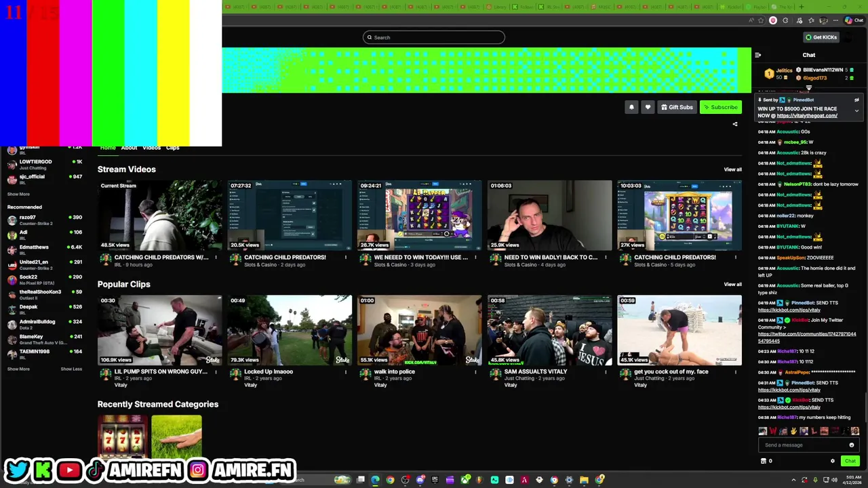The width and height of the screenshot is (868, 488).
Task: Switch to the About tab
Action: [129, 148]
